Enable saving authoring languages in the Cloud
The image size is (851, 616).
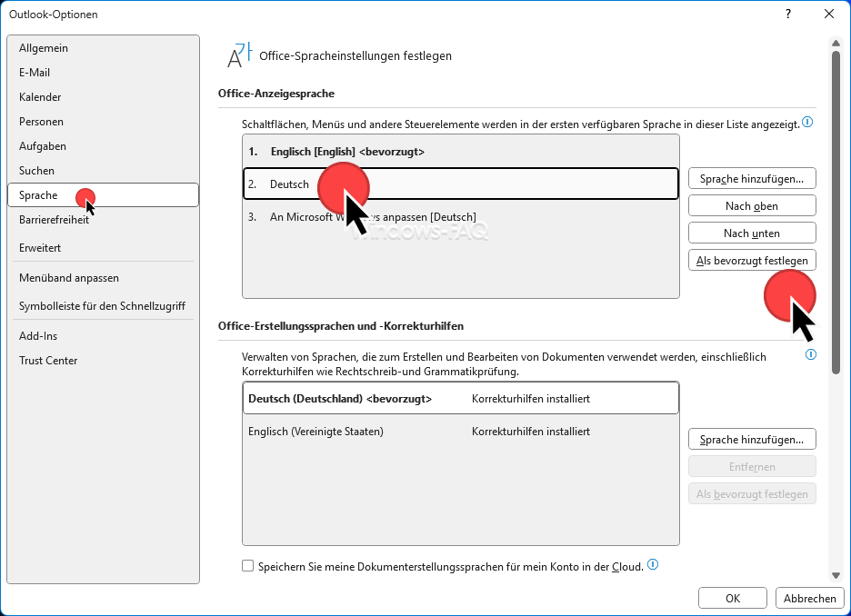click(x=248, y=566)
